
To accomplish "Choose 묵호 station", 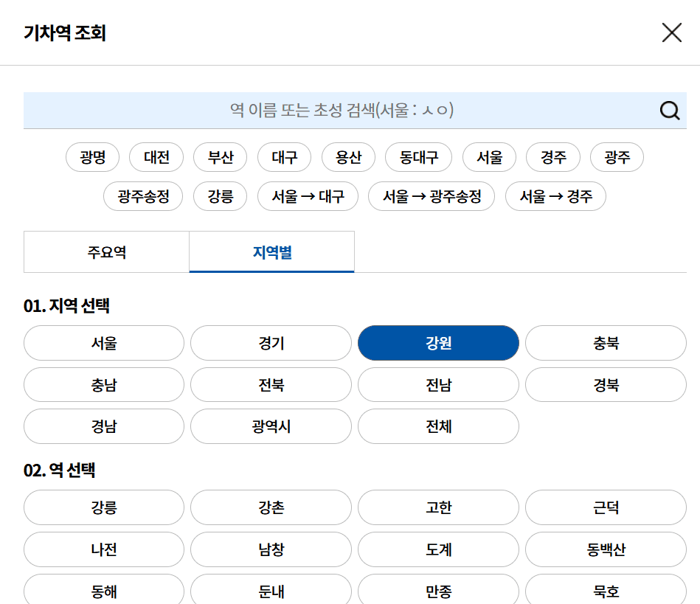I will pos(606,590).
